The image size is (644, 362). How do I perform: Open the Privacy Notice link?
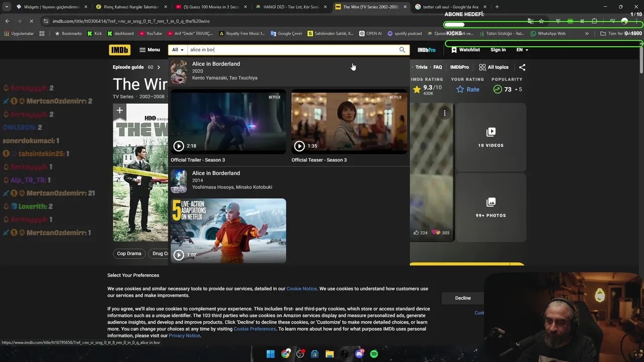point(184,335)
